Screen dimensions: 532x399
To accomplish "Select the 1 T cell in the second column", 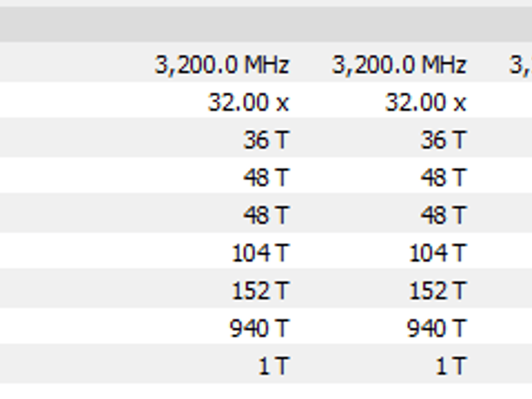I will pyautogui.click(x=451, y=366).
